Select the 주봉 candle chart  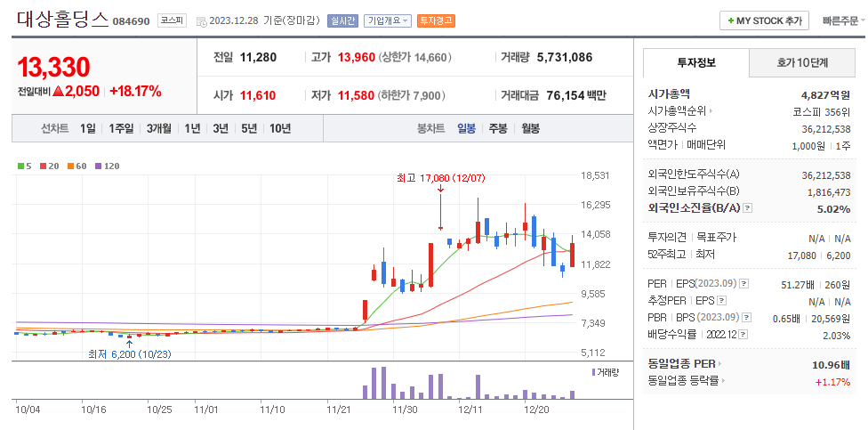(498, 128)
